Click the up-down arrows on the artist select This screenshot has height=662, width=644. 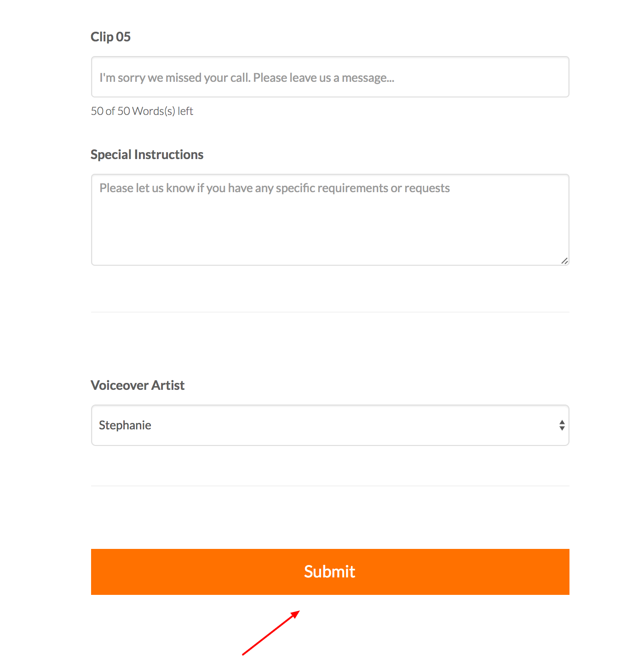(562, 425)
